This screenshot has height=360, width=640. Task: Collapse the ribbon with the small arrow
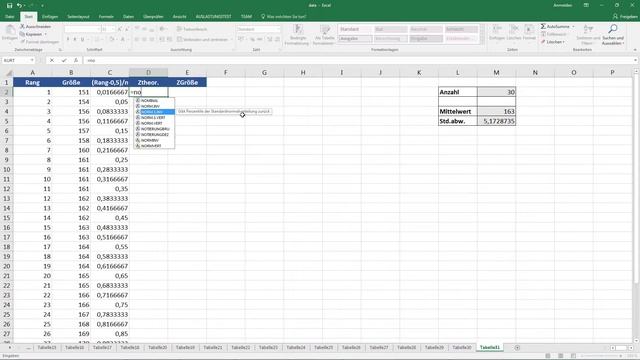pyautogui.click(x=635, y=50)
